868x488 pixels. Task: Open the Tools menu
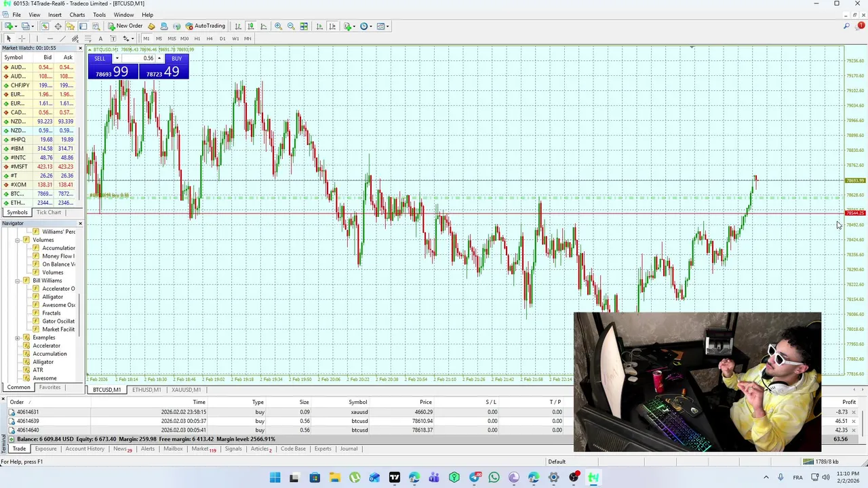(x=99, y=15)
